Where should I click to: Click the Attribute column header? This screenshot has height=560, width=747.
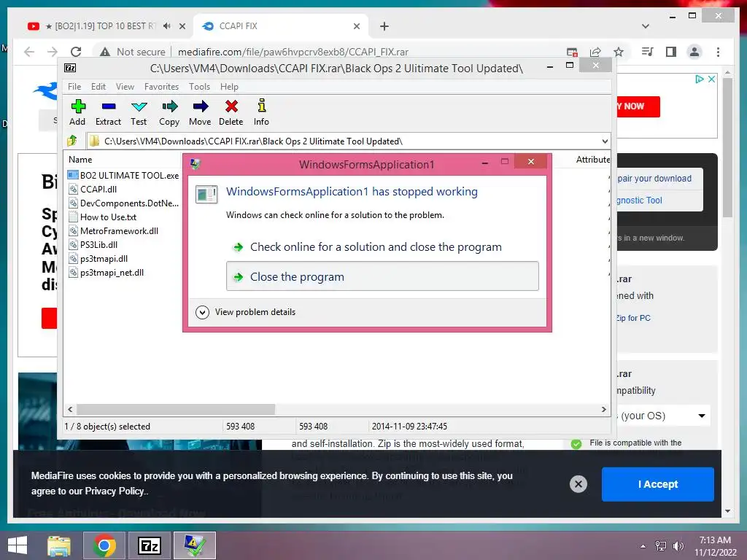pos(592,160)
